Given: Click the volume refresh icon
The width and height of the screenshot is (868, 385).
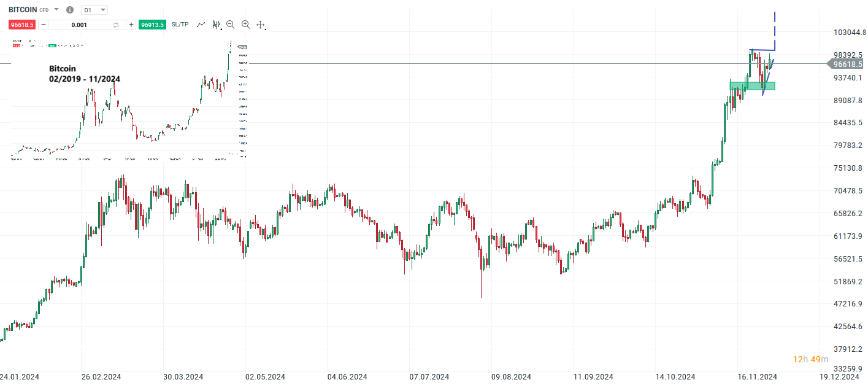Looking at the screenshot, I should tap(116, 25).
